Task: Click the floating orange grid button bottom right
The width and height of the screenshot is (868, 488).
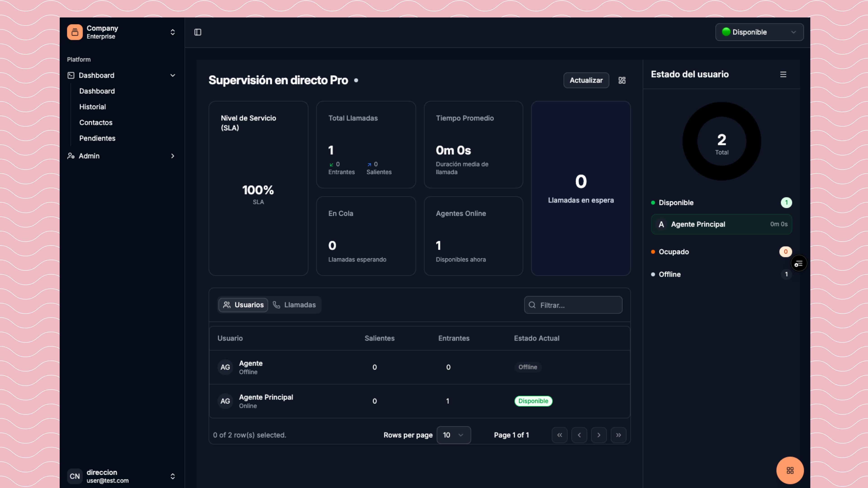Action: click(790, 470)
